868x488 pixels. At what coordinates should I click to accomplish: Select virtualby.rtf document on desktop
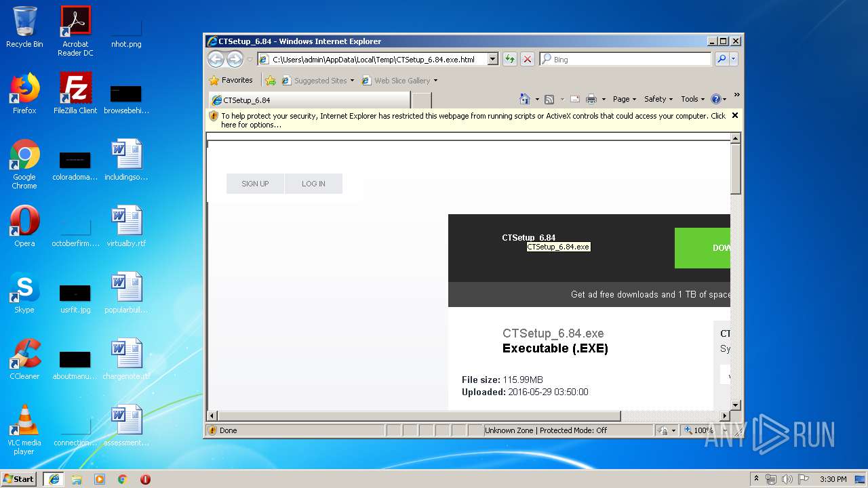(x=126, y=226)
